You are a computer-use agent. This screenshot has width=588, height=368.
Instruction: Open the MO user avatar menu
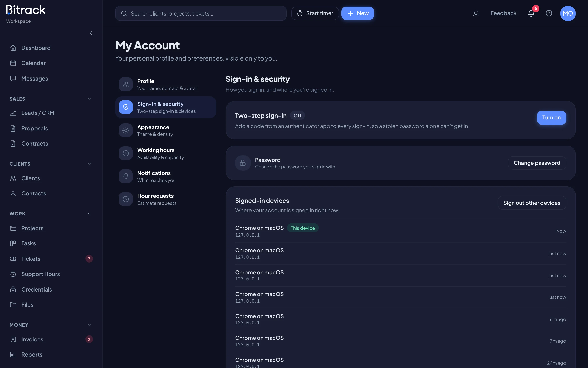[568, 13]
